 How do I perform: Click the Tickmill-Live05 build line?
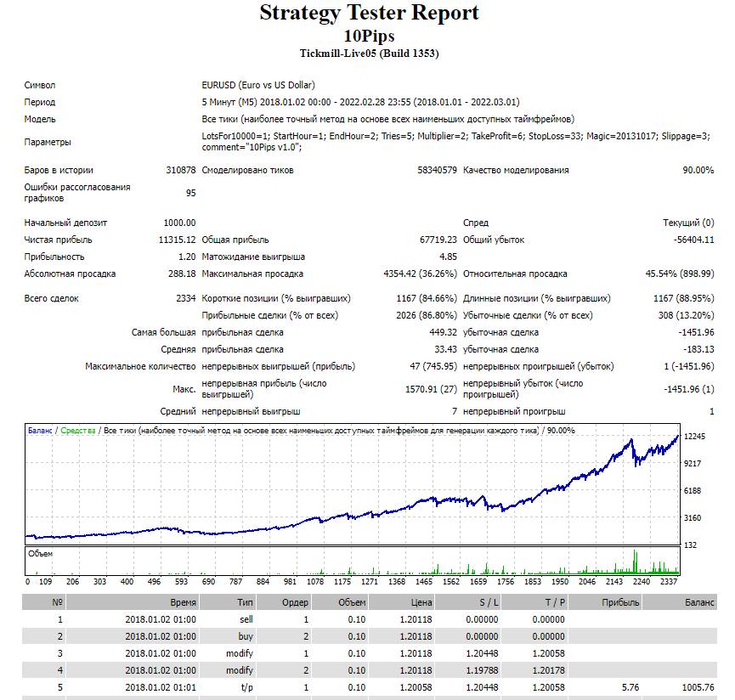[369, 54]
